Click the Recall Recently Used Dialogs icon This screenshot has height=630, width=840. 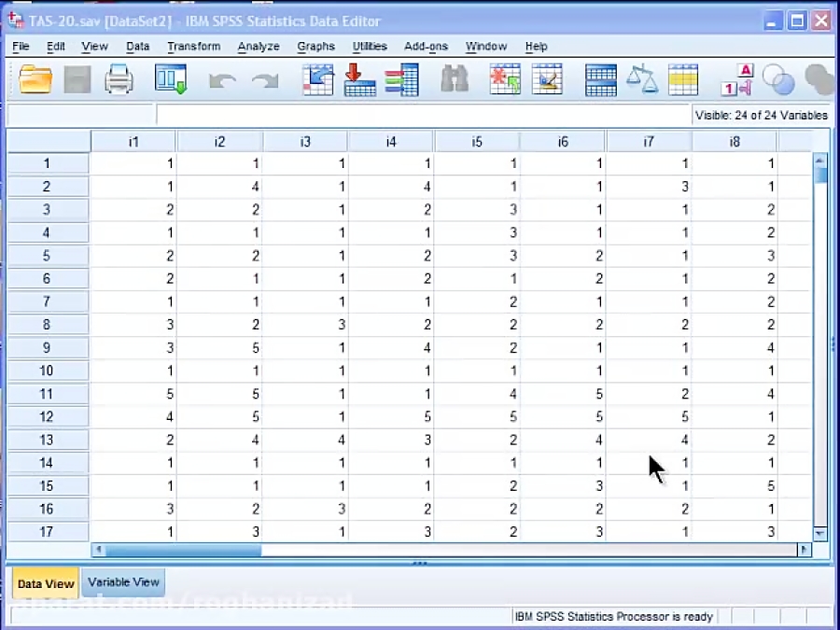tap(171, 79)
